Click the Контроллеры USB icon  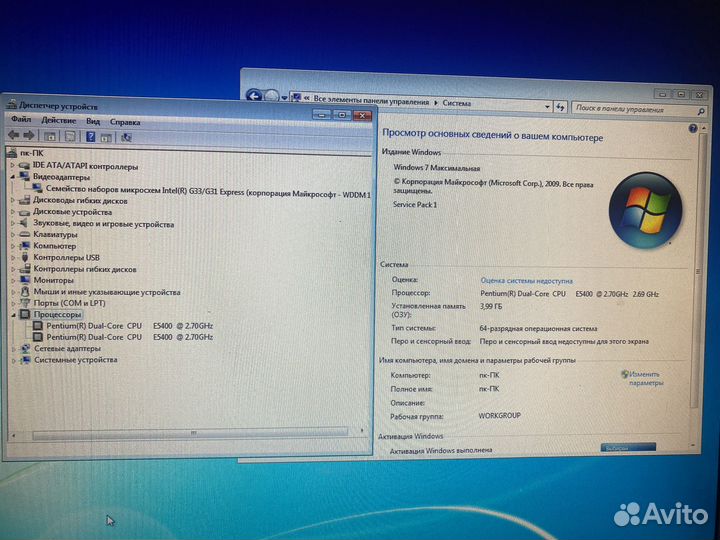click(25, 257)
